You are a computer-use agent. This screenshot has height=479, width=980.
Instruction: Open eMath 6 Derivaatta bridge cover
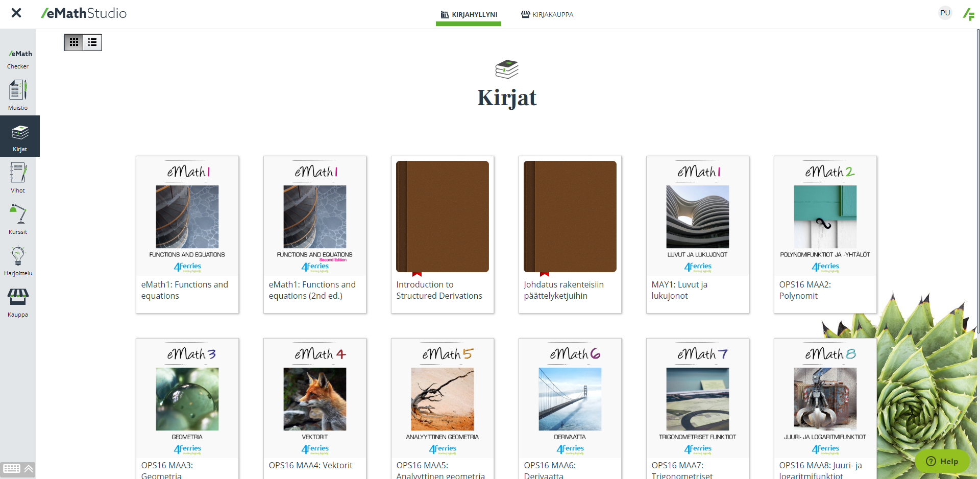click(570, 398)
